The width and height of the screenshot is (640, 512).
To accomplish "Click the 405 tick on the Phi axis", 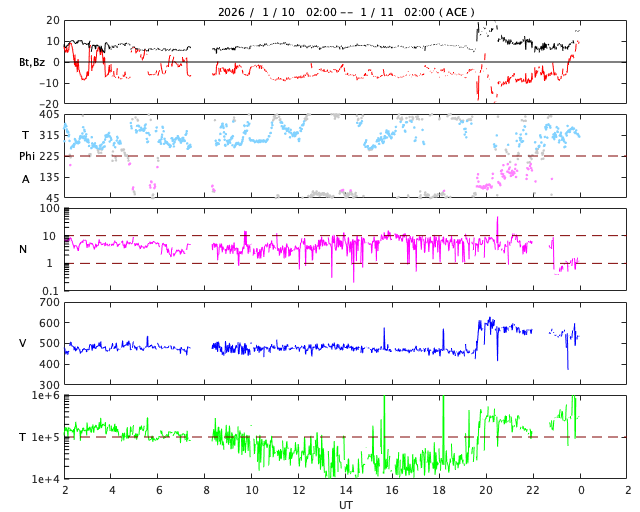I will click(48, 115).
